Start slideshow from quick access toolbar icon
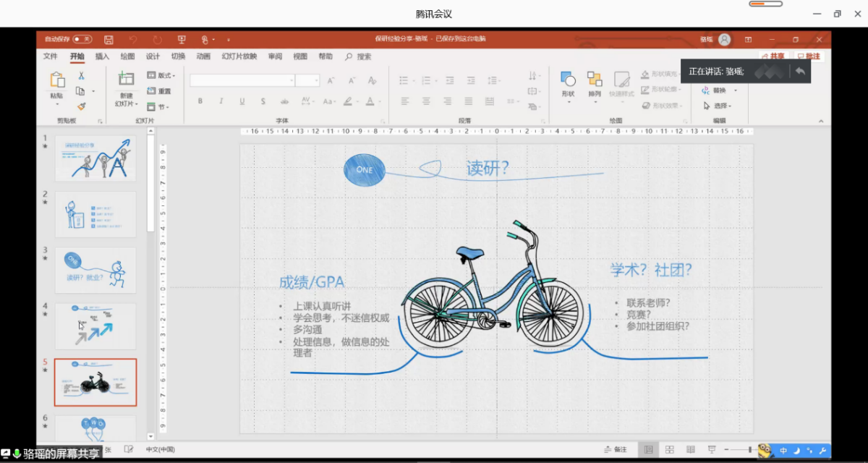This screenshot has width=868, height=463. 182,40
